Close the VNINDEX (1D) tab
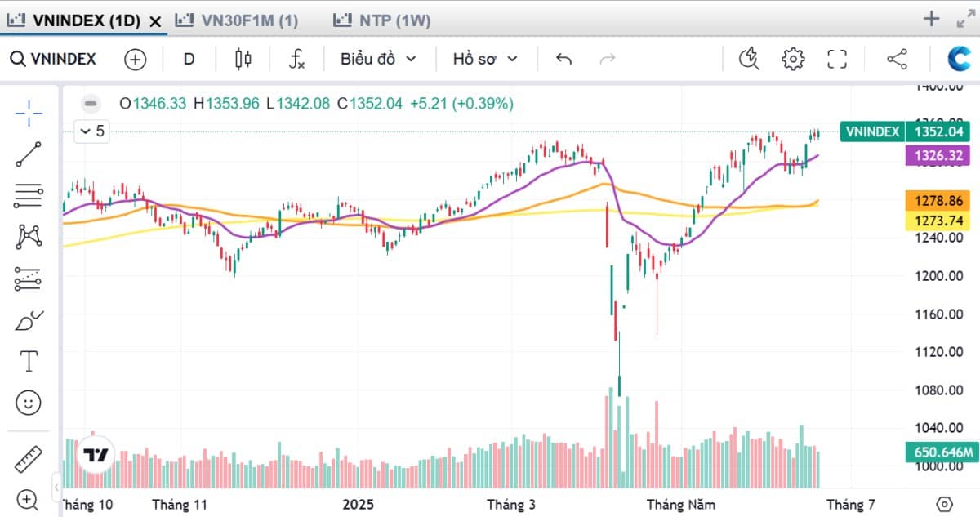Viewport: 980px width, 517px height. pyautogui.click(x=155, y=22)
